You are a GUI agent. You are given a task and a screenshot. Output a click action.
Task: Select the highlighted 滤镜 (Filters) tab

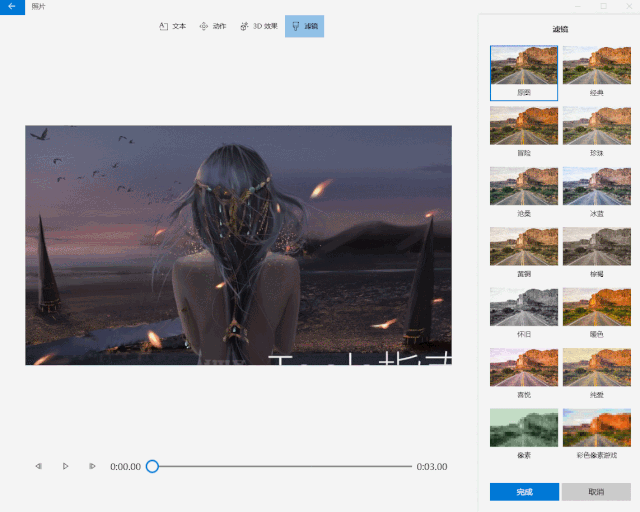(304, 26)
